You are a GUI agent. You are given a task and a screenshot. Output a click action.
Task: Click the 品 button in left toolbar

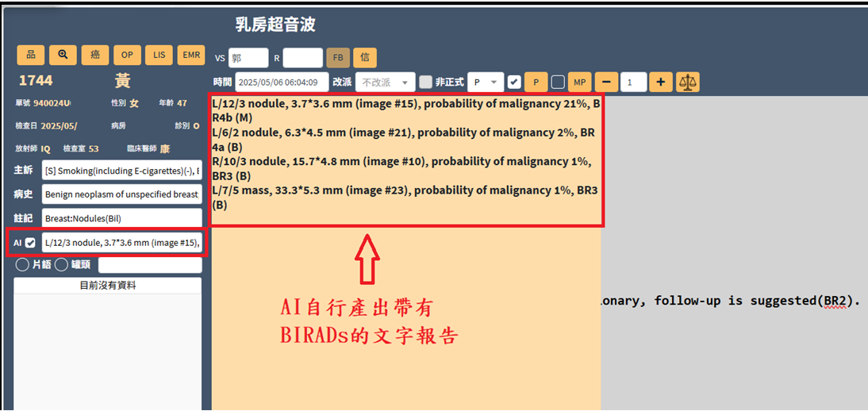[x=31, y=55]
